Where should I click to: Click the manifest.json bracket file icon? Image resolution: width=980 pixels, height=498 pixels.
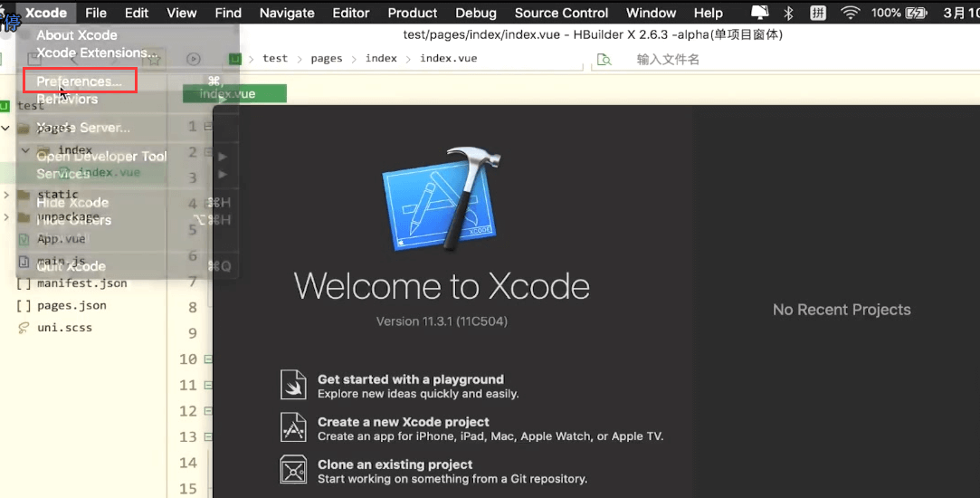tap(24, 283)
